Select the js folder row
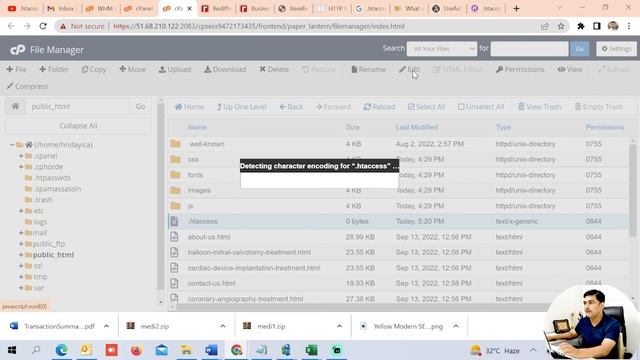 point(398,206)
